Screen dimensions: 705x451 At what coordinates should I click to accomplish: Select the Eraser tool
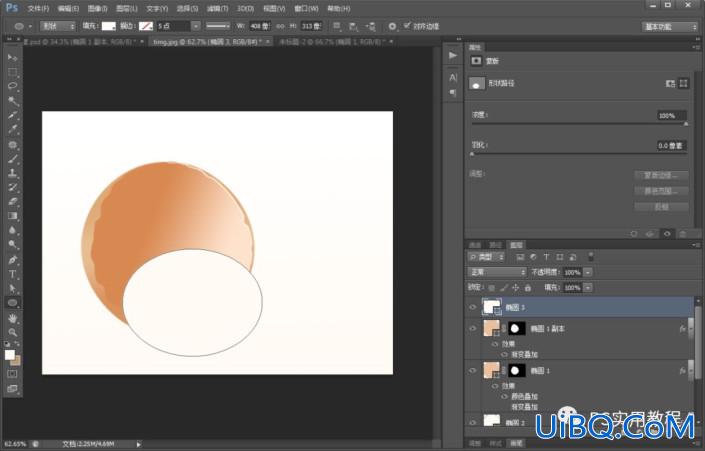13,202
